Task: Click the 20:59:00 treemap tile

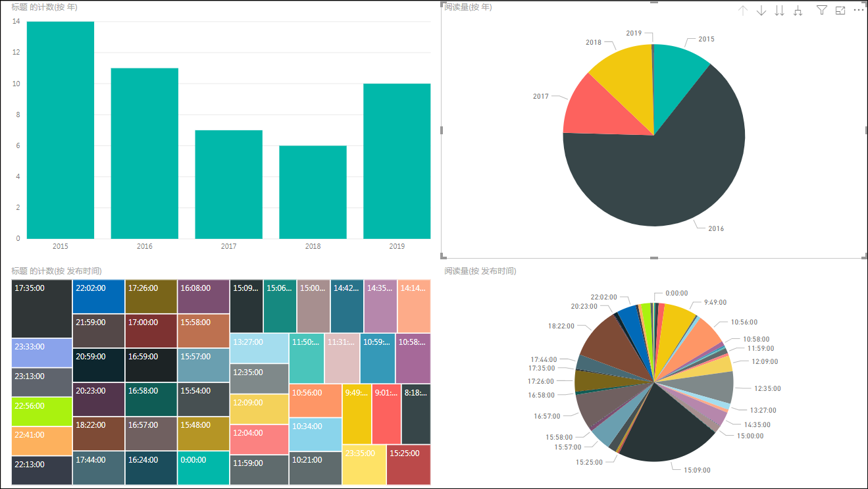Action: pos(99,365)
